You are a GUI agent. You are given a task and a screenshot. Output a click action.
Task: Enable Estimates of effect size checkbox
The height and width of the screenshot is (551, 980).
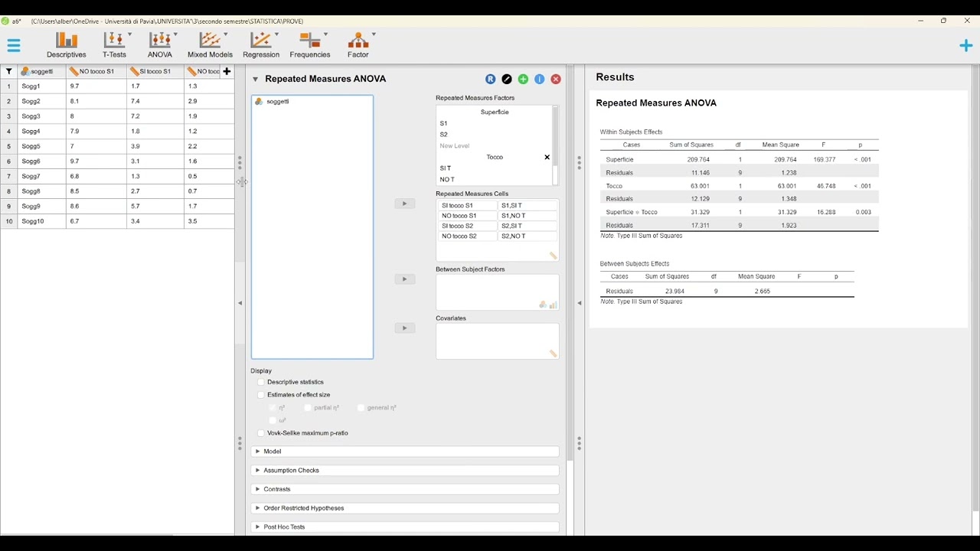click(261, 395)
